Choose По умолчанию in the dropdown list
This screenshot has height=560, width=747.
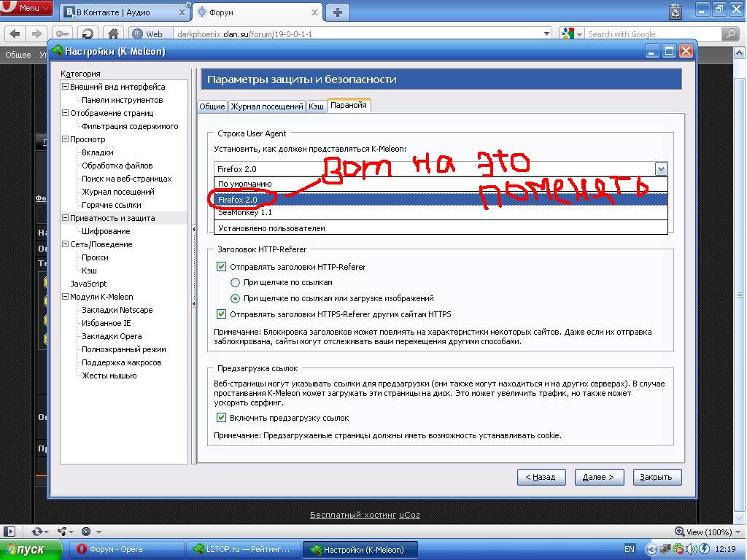click(x=441, y=184)
